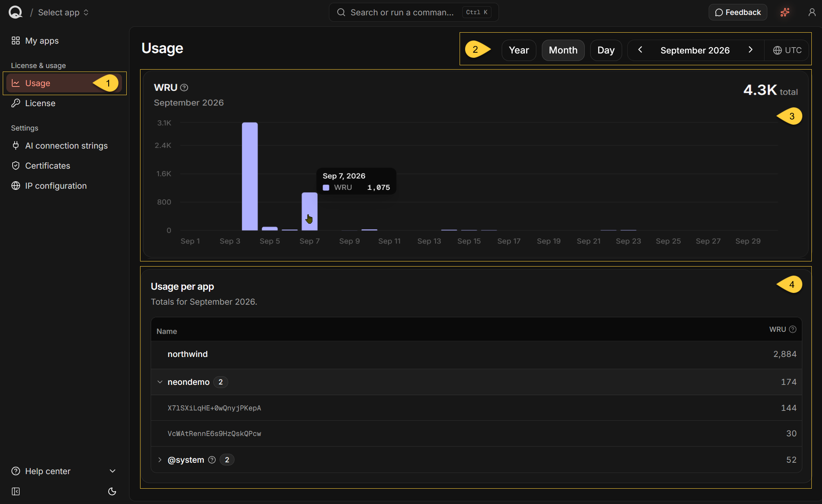
Task: Click the September 2026 date label
Action: click(695, 50)
